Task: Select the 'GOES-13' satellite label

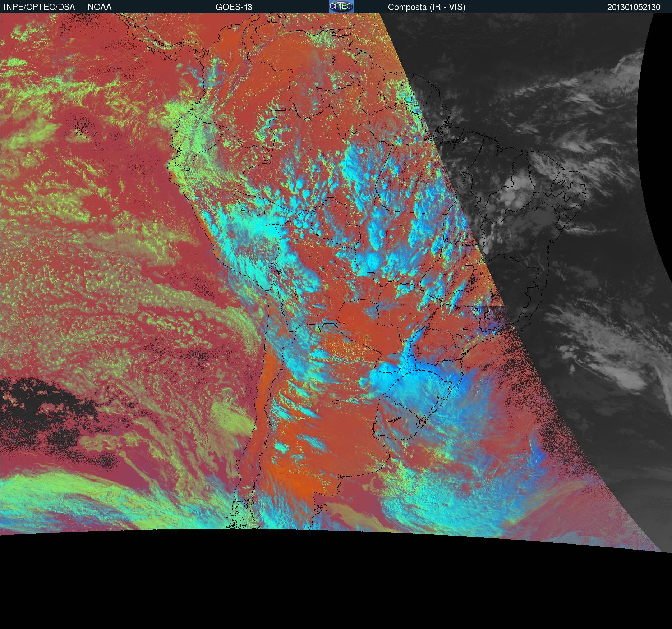Action: 234,7
